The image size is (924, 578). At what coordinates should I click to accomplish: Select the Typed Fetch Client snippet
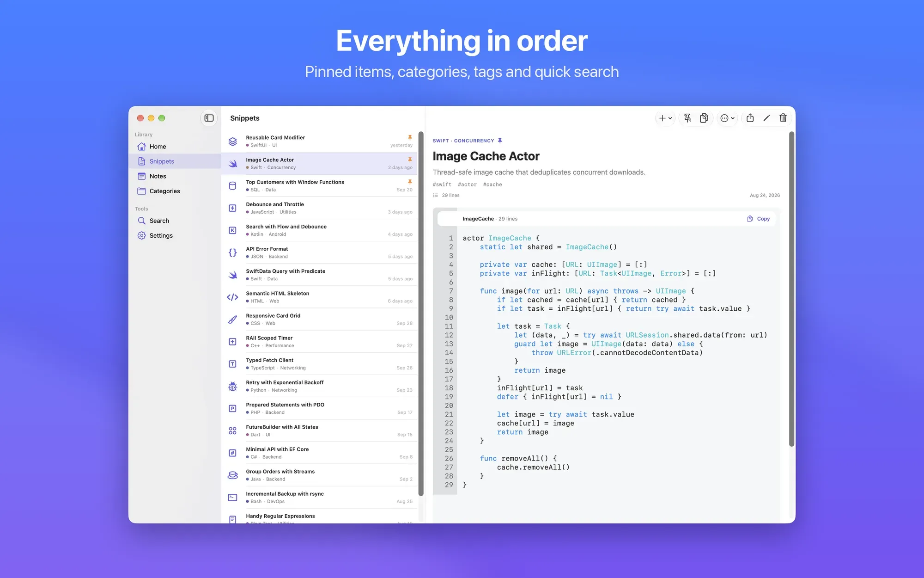[x=320, y=364]
